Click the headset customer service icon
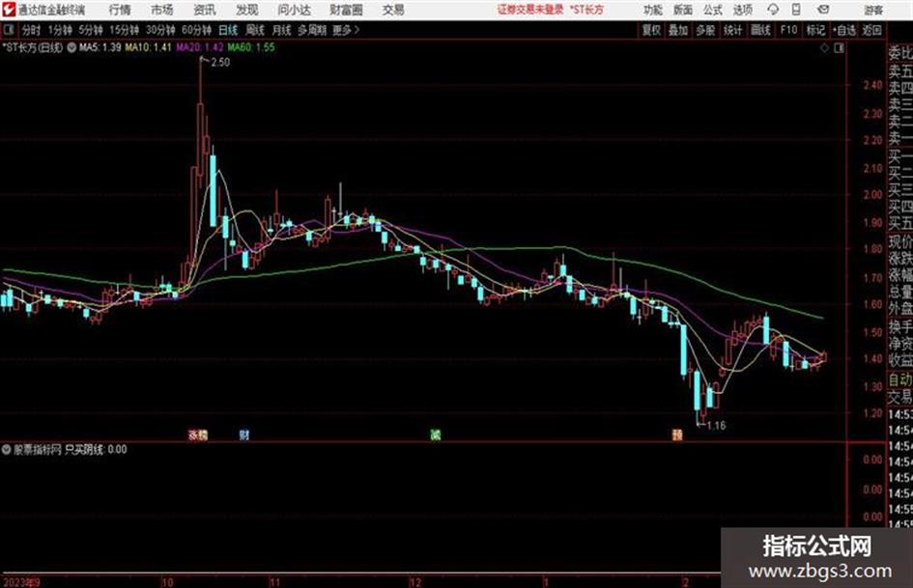This screenshot has width=913, height=588. [x=773, y=10]
